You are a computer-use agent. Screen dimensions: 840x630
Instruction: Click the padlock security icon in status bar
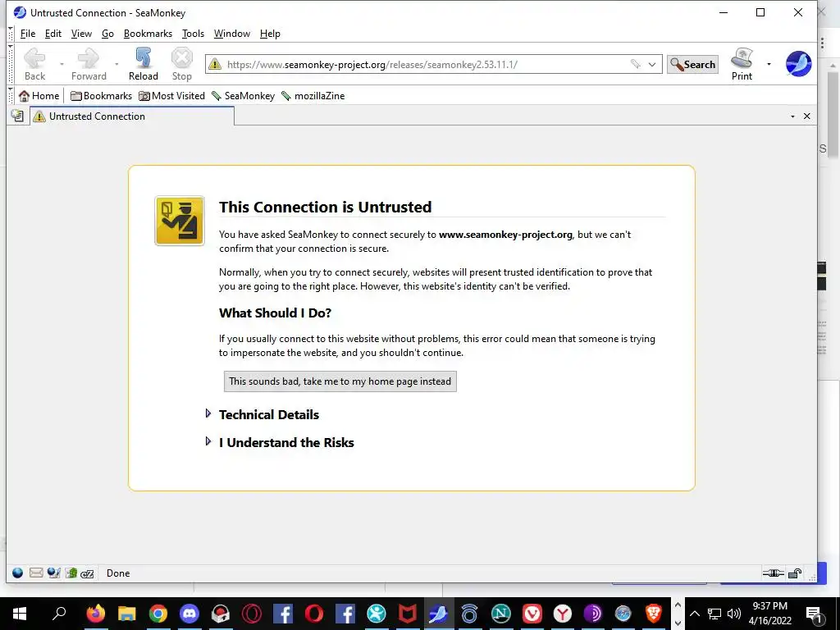[795, 573]
